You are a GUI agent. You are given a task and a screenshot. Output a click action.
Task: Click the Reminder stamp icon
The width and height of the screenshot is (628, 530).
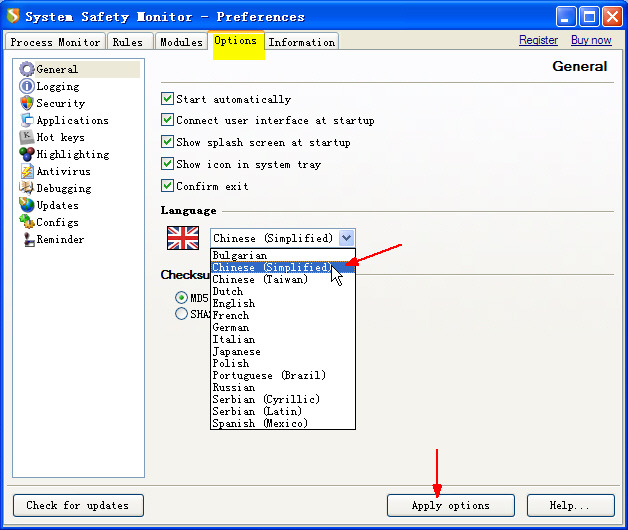28,239
